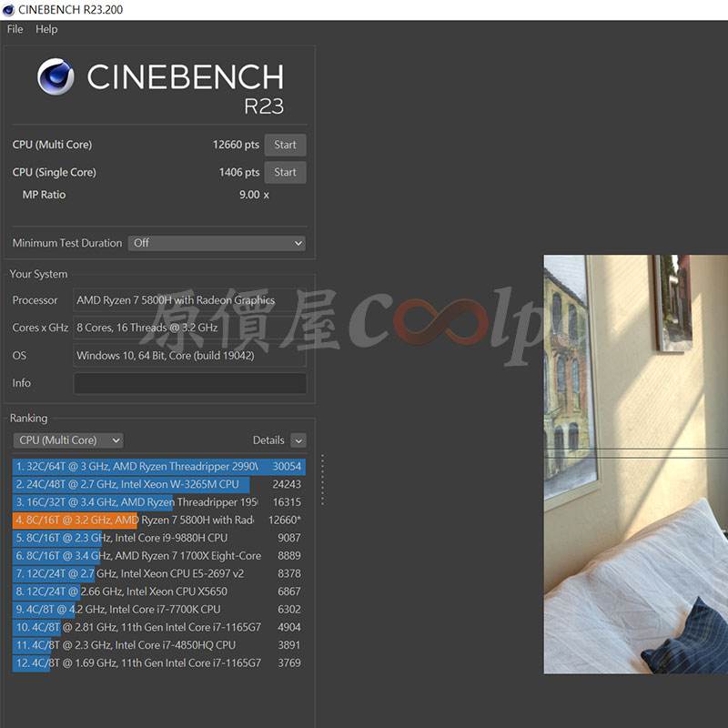
Task: Select the i7-1165G7 at 2.81 GHz row
Action: (x=158, y=627)
